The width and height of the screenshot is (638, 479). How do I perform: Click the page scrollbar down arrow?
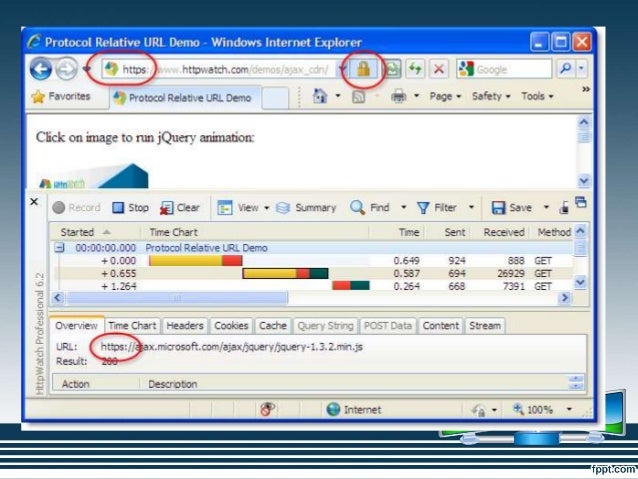click(584, 181)
